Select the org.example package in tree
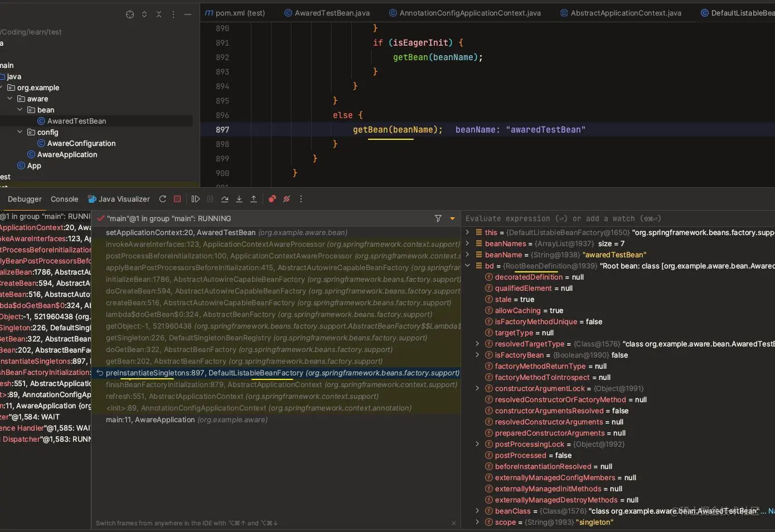Viewport: 775px width, 532px height. [x=38, y=87]
